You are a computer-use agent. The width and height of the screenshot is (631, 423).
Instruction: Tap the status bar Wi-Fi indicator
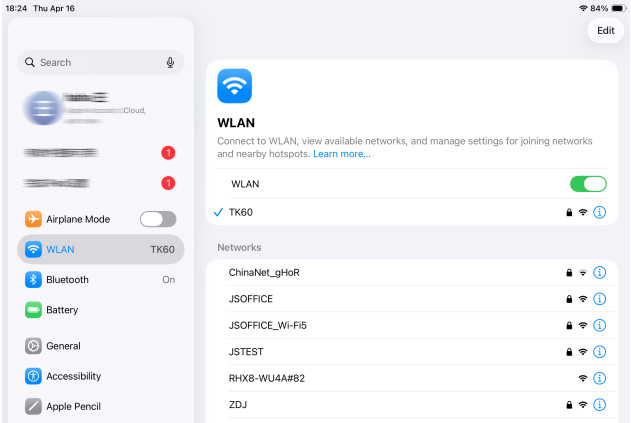tap(583, 8)
